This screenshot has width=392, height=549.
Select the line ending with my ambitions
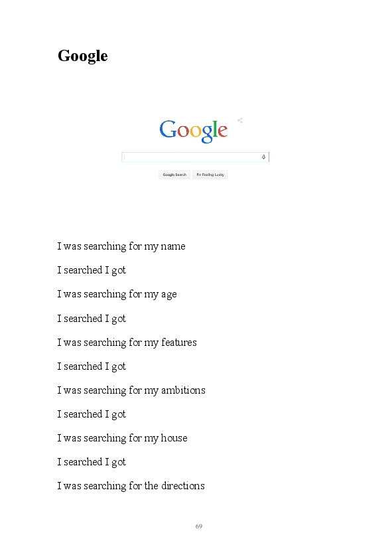131,390
